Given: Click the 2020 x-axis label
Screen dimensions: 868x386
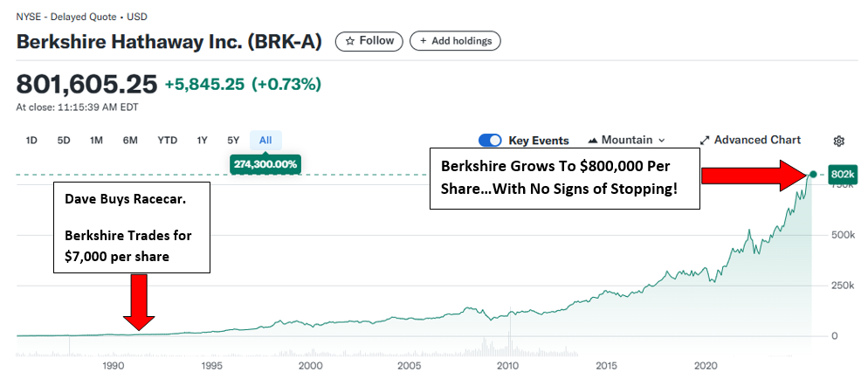Looking at the screenshot, I should [x=706, y=366].
